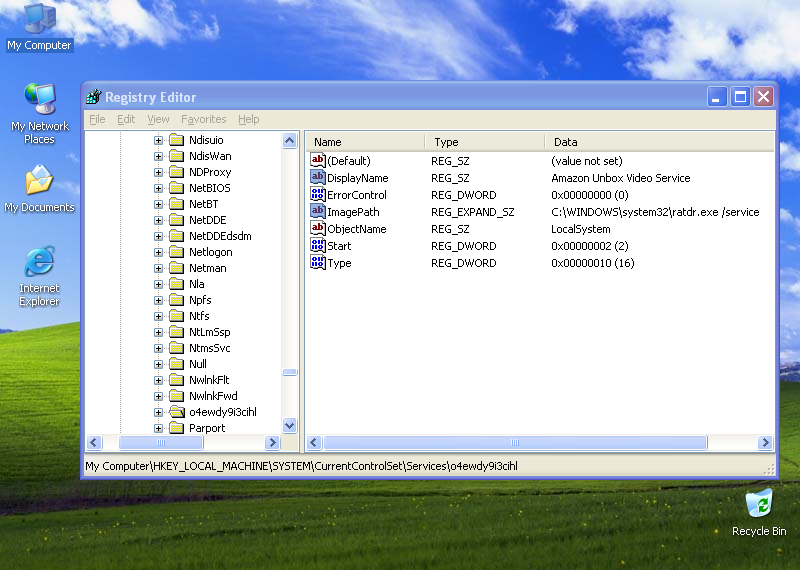Select the DisplayName string value icon
Viewport: 800px width, 570px height.
point(318,178)
